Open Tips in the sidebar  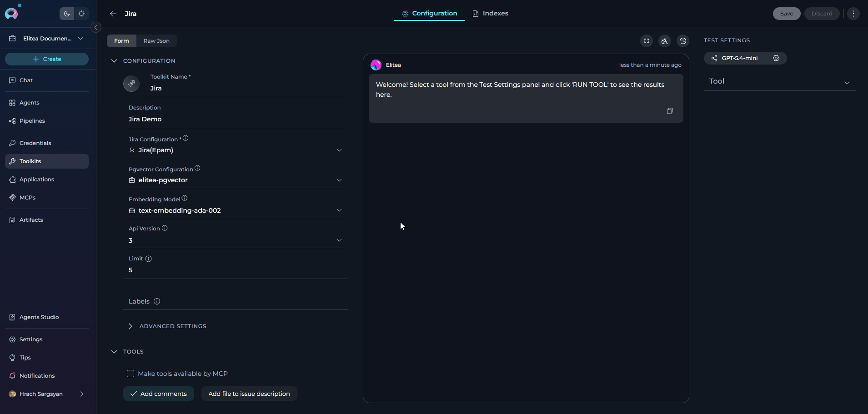click(47, 358)
